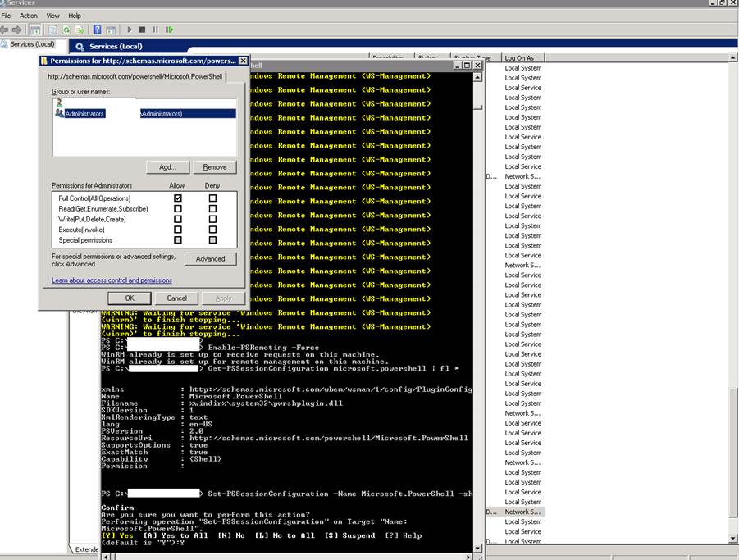Open the Action menu

click(29, 16)
